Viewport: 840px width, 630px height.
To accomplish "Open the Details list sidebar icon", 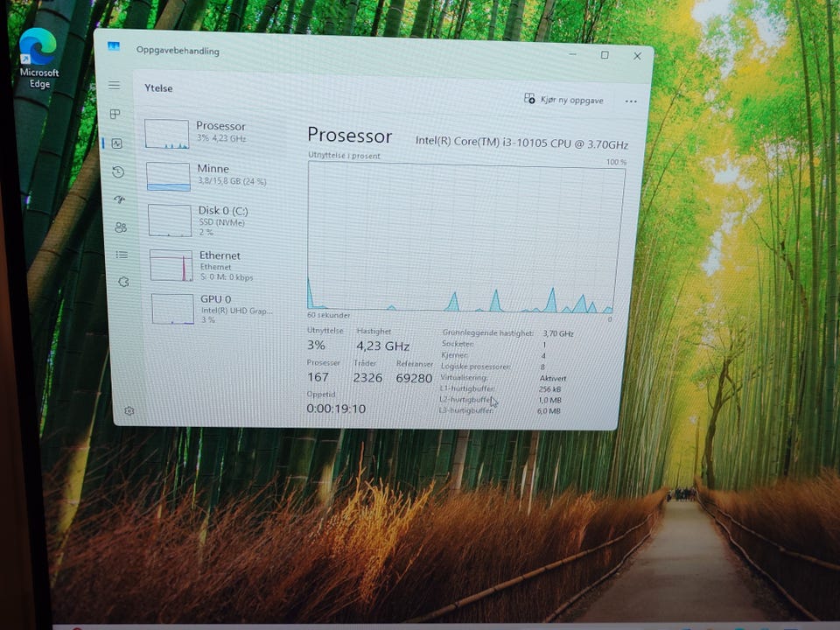I will (x=122, y=255).
